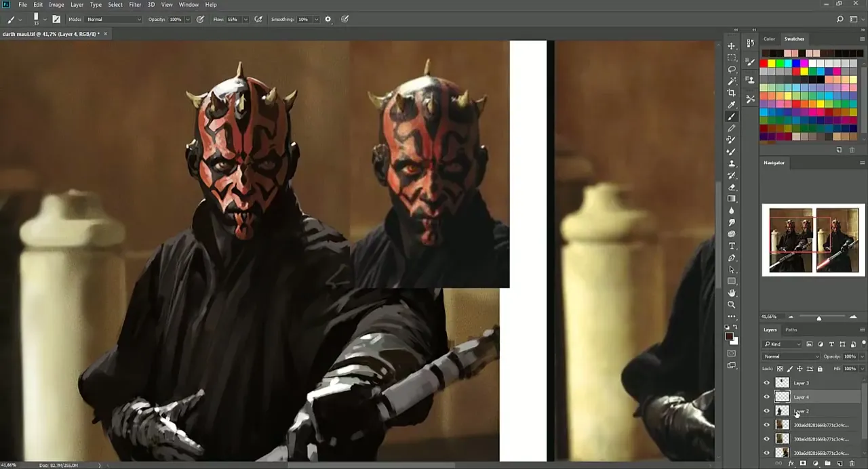The width and height of the screenshot is (868, 469).
Task: Hide Layer 2 visibility eye
Action: [767, 411]
